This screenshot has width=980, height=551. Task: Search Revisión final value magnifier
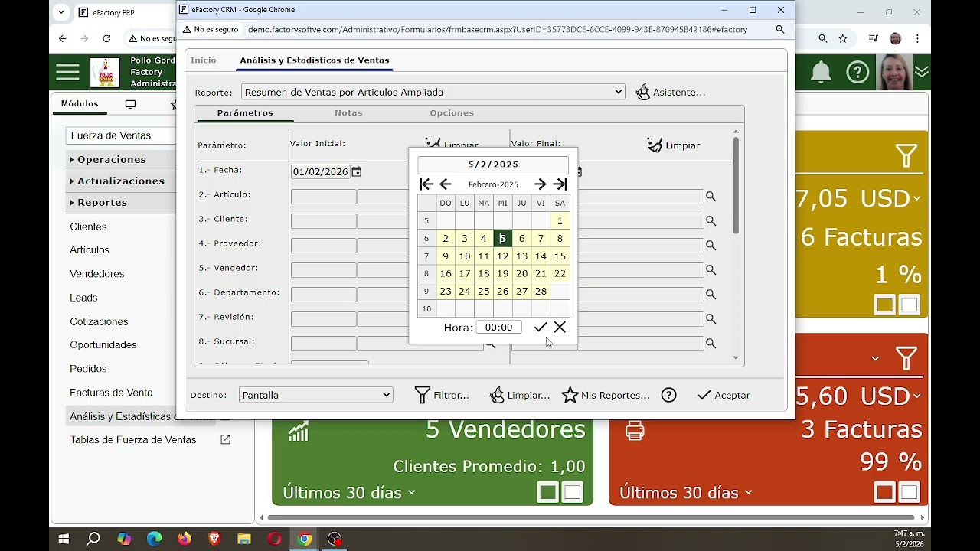pos(710,319)
